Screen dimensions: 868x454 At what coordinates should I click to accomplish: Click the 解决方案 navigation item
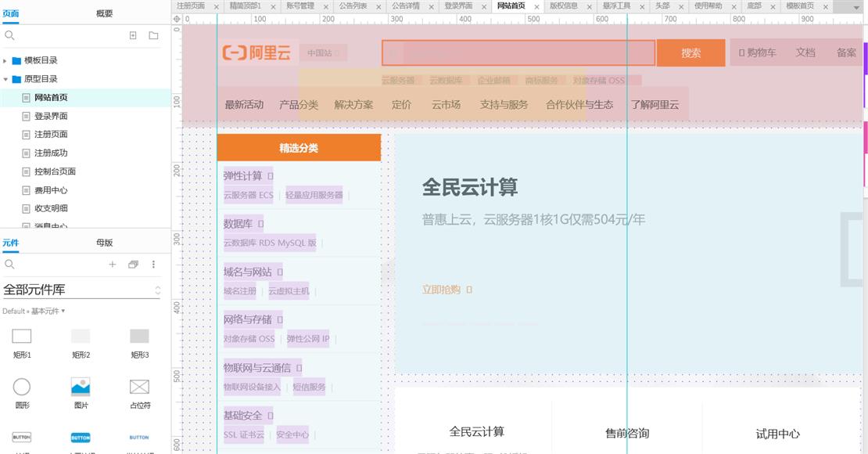[x=353, y=105]
